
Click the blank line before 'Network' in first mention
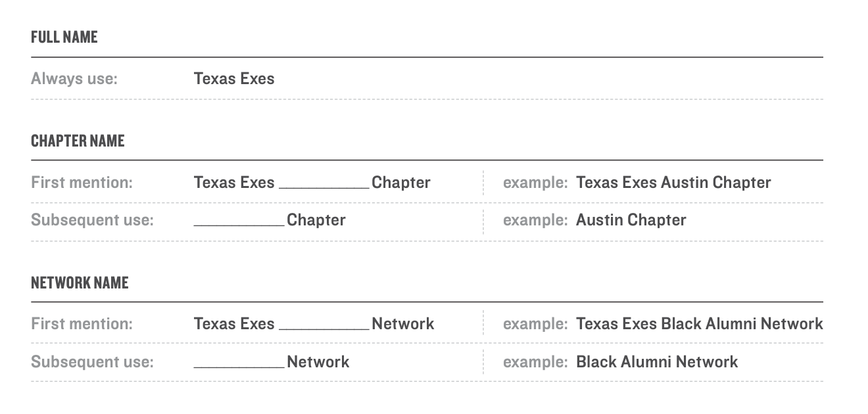[x=324, y=329]
